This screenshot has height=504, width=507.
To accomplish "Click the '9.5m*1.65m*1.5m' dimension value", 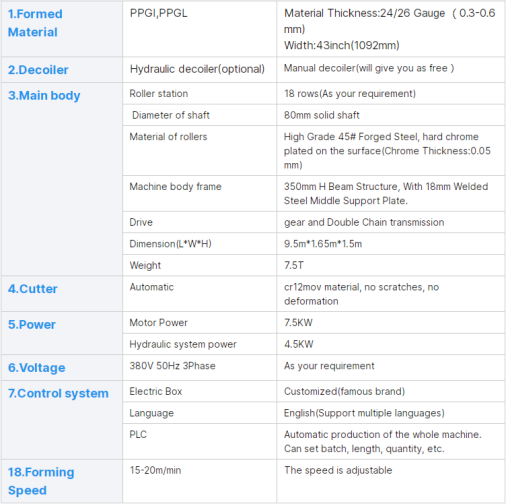I will [x=323, y=244].
